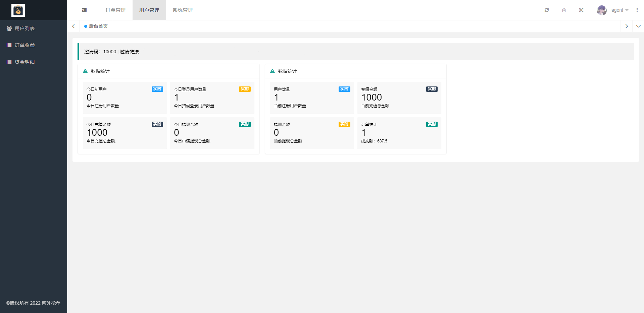Click the refresh icon in header
The image size is (644, 313).
[x=546, y=10]
